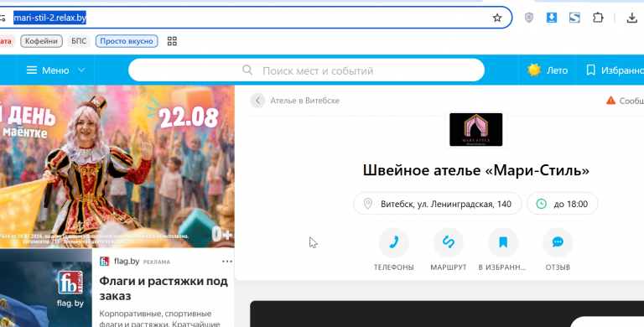Screen dimensions: 644x327
Task: Bookmark this page with the star icon
Action: 497,18
